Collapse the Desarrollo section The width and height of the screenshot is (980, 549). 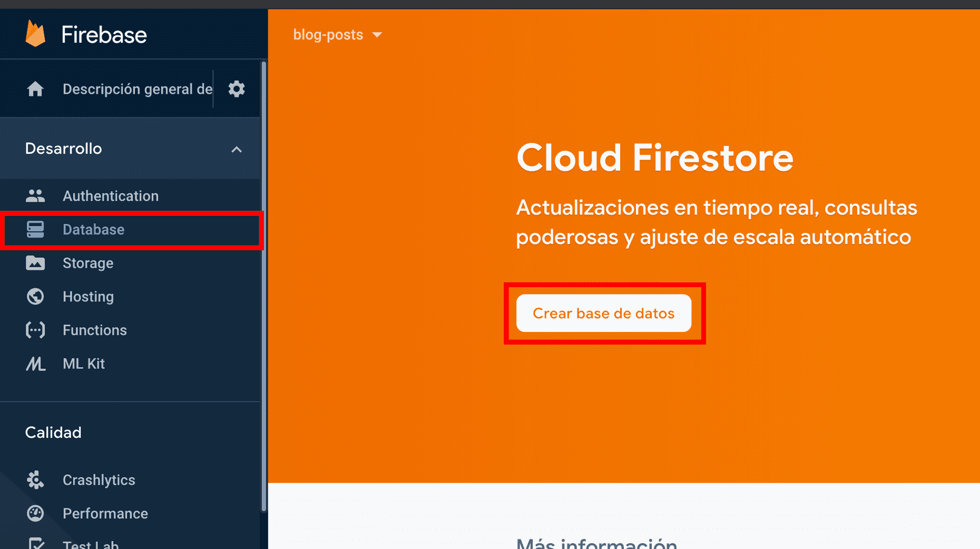point(237,149)
